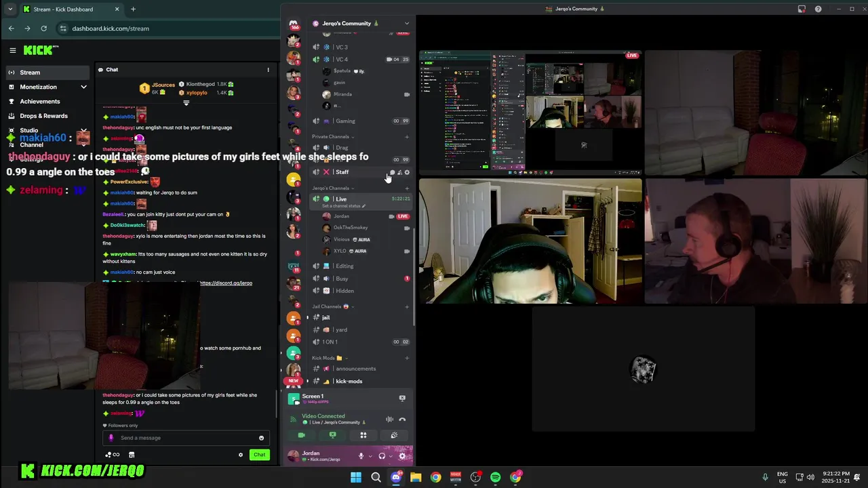Image resolution: width=868 pixels, height=488 pixels.
Task: Join the VC 3 voice channel
Action: (361, 47)
